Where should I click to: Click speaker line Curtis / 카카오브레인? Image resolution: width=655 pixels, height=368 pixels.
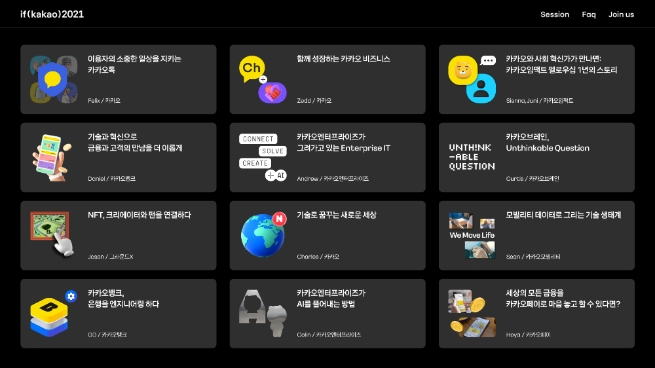(532, 179)
